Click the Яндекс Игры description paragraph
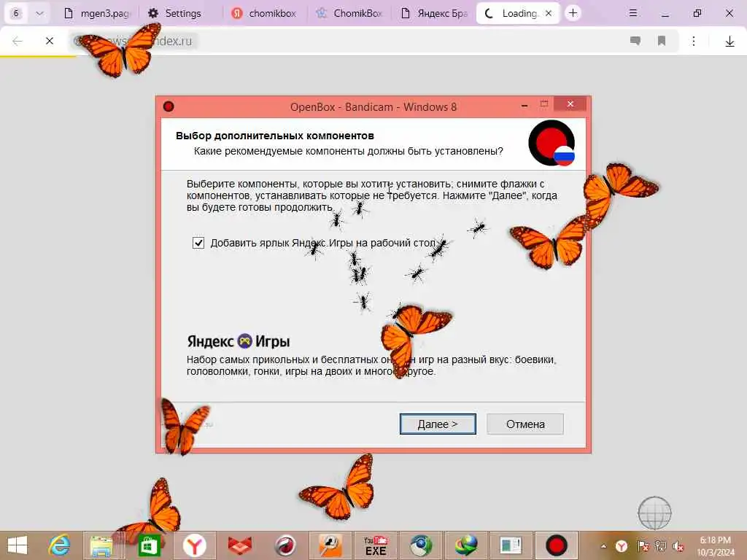 [371, 365]
